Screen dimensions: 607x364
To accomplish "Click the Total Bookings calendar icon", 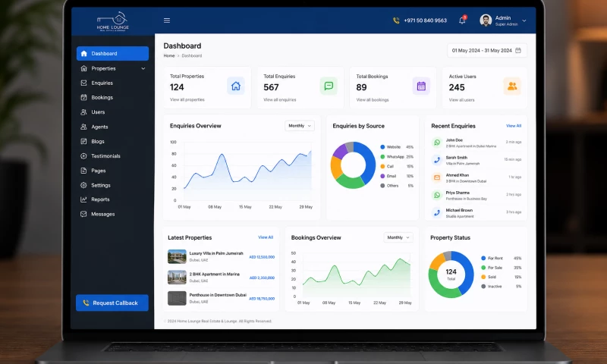I will [421, 86].
